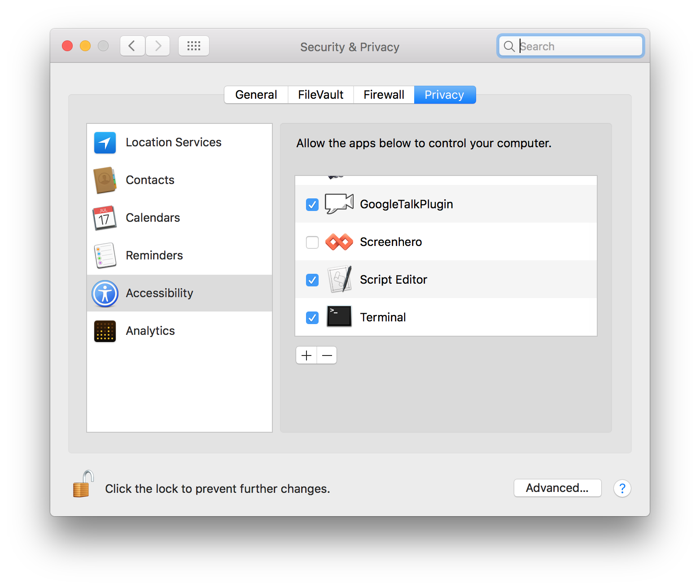Select Accessibility in the privacy list
700x588 pixels.
(179, 293)
